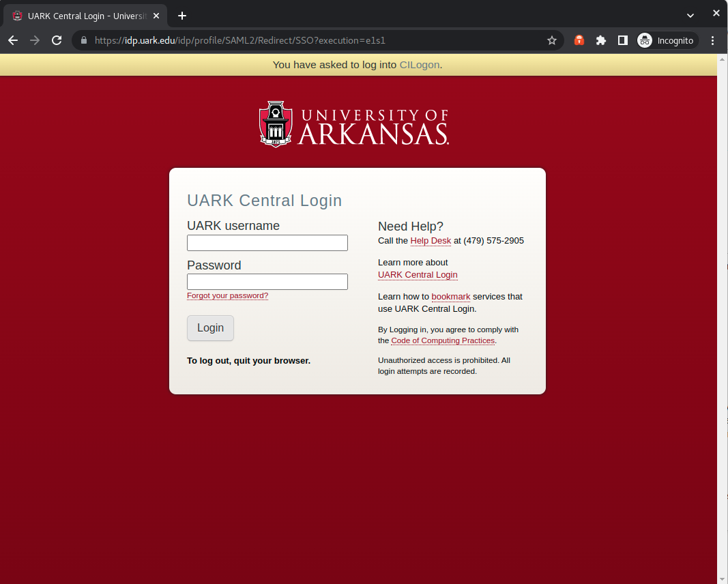Screen dimensions: 728x584
Task: Close the browser window
Action: [716, 14]
